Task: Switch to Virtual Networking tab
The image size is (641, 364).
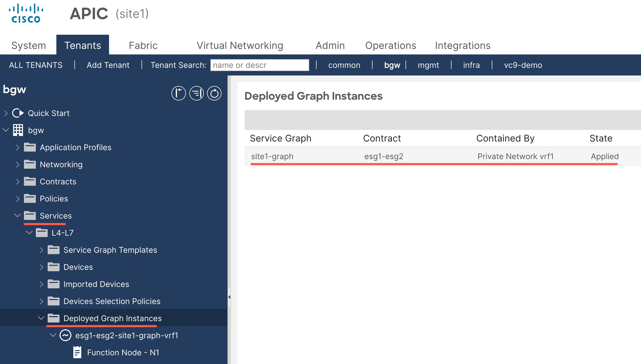Action: 240,45
